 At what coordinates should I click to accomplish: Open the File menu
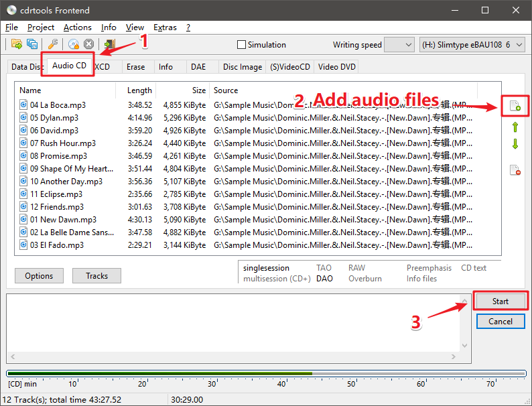[11, 27]
